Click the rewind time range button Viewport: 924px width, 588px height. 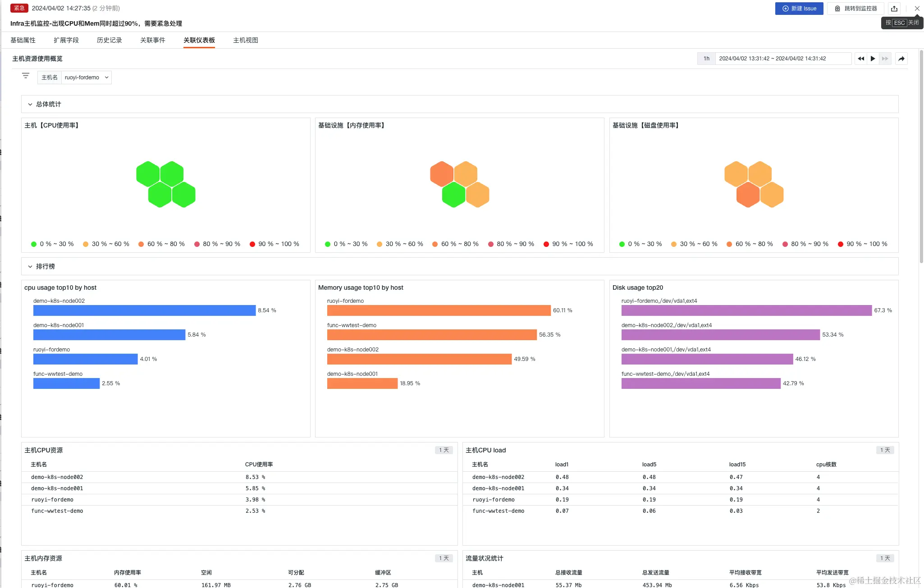pos(861,59)
